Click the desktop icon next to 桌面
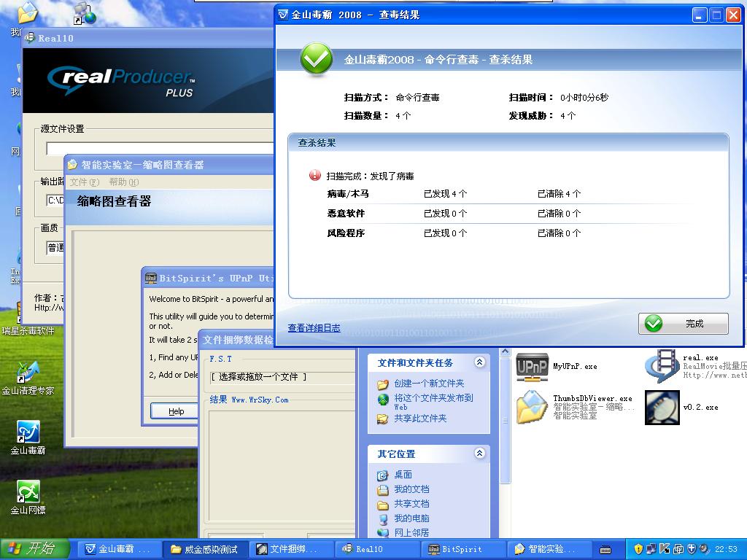The width and height of the screenshot is (747, 560). click(x=383, y=475)
